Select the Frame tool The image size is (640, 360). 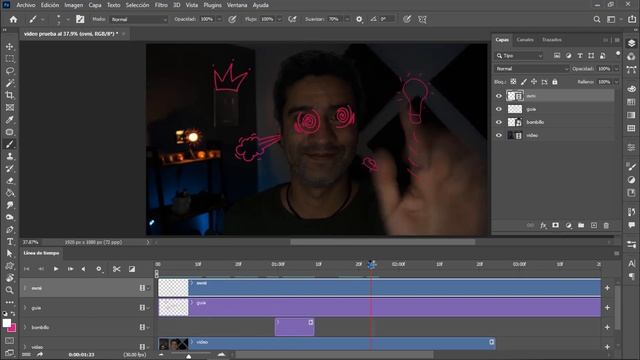(9, 108)
